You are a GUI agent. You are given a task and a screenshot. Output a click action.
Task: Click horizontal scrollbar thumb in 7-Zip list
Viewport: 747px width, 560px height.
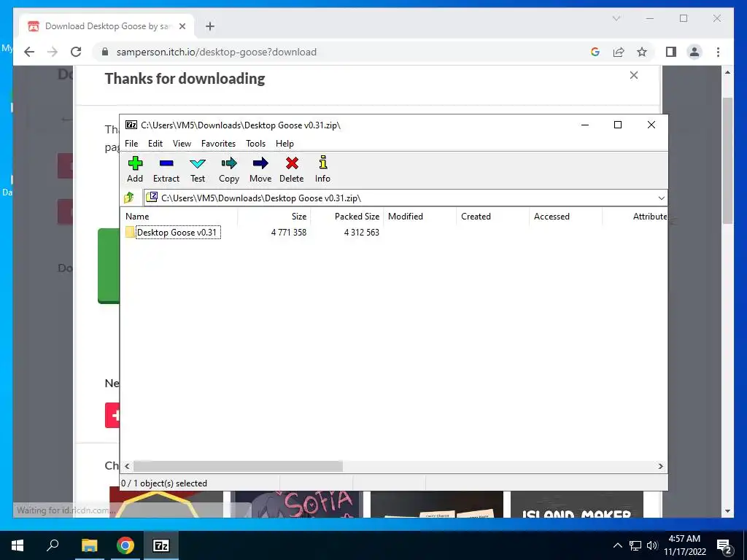click(238, 466)
